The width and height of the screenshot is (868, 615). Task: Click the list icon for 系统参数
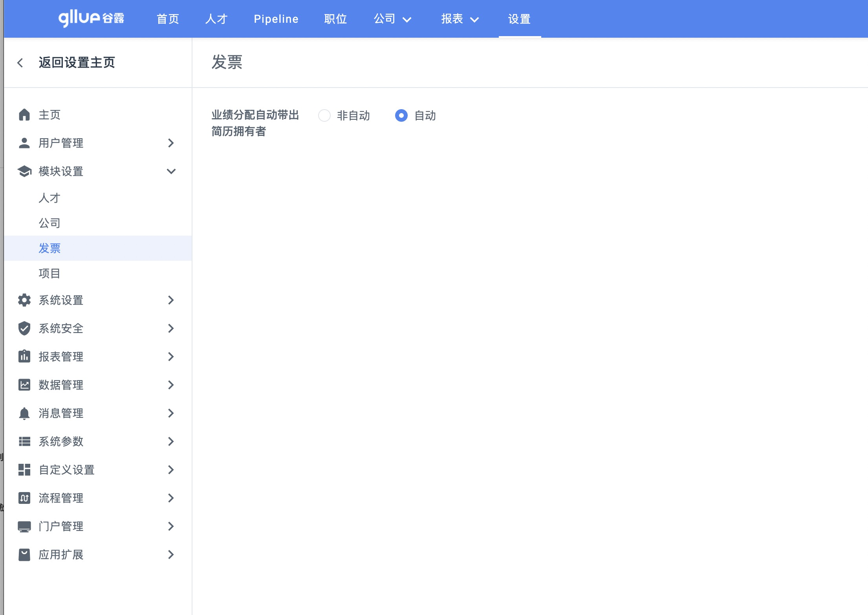pyautogui.click(x=24, y=441)
